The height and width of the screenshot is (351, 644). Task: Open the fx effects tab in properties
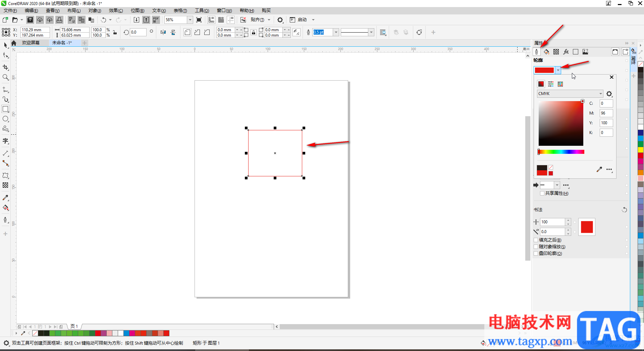coord(566,52)
